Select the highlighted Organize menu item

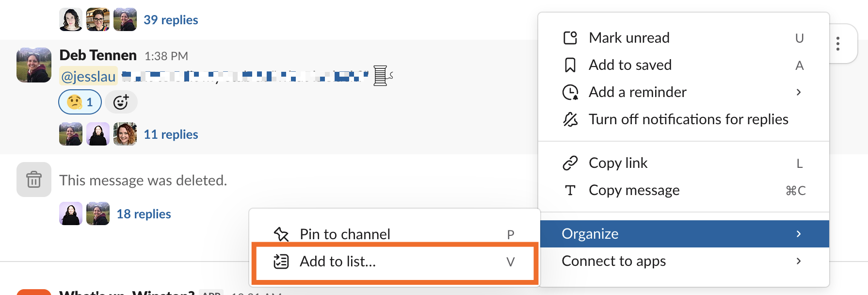[x=684, y=234]
